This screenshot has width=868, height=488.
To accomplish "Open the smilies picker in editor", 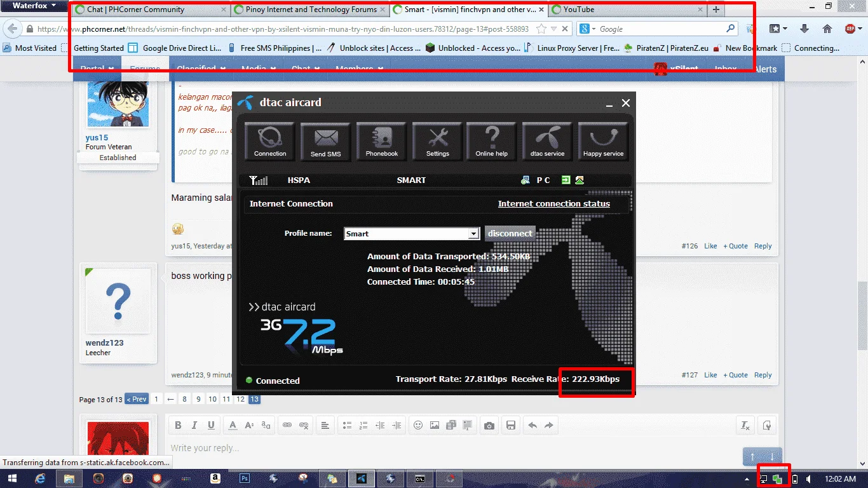I will pos(418,426).
